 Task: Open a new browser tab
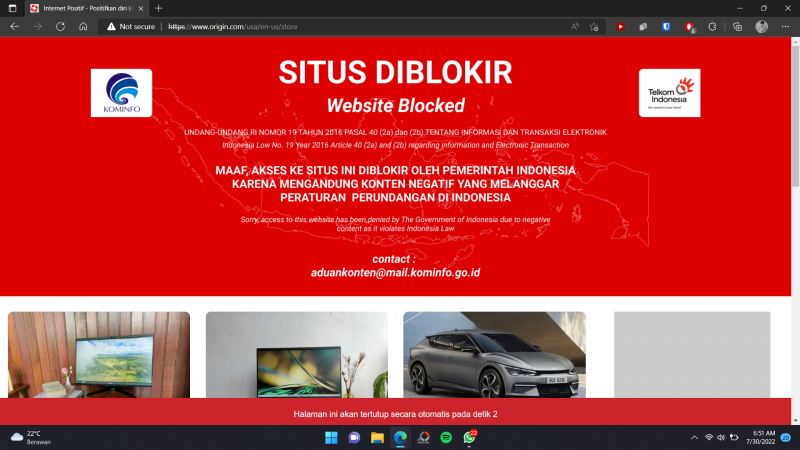(x=158, y=8)
